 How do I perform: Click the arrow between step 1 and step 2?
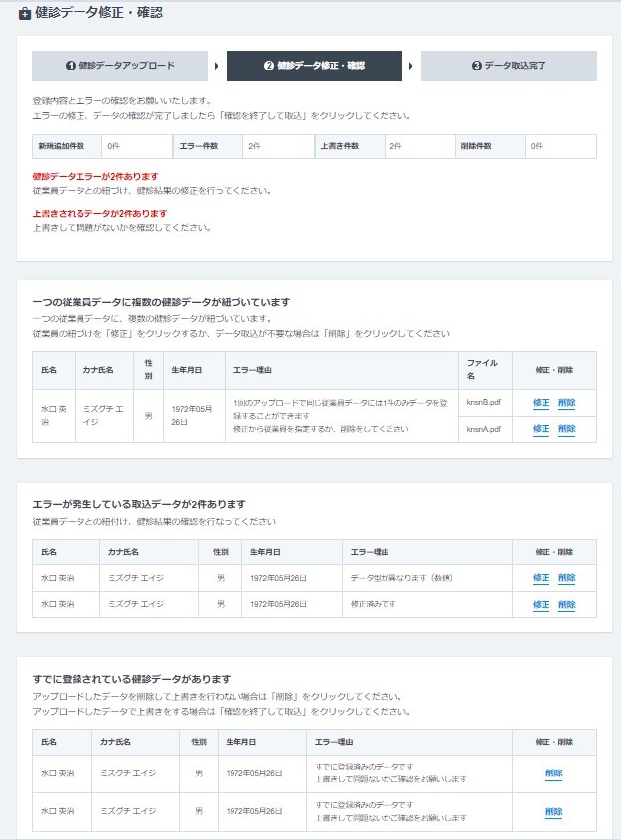click(x=217, y=66)
